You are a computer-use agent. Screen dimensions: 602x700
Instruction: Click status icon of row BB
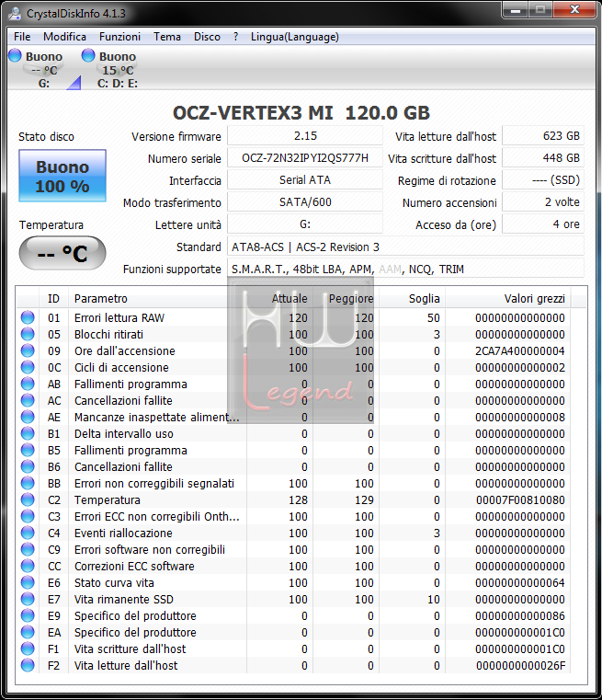coord(28,483)
